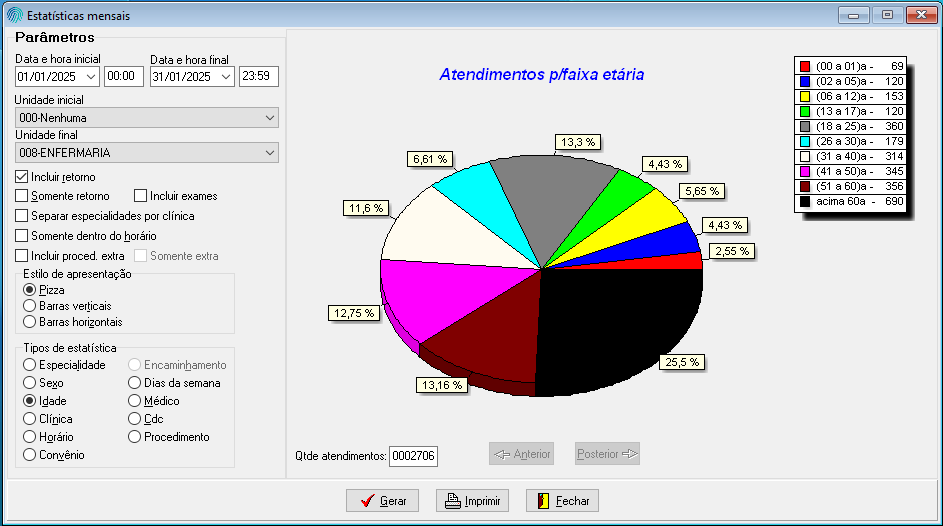Uncheck the Incluir retorno checkbox

pos(22,177)
